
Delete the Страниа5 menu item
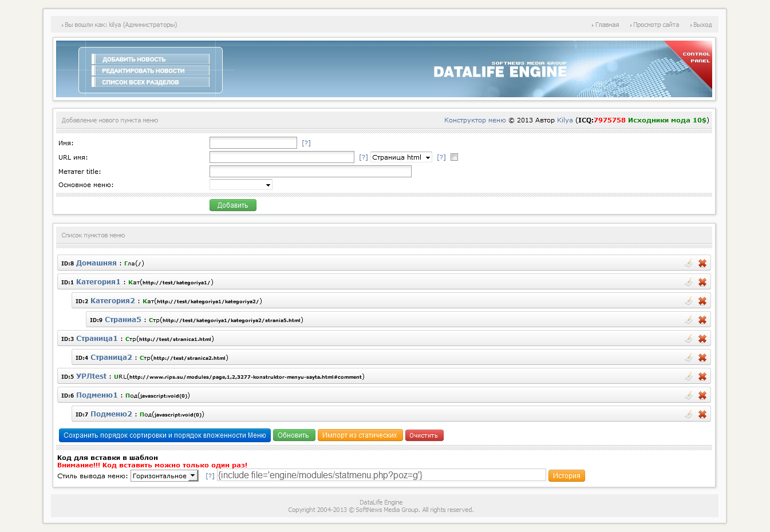[x=702, y=320]
